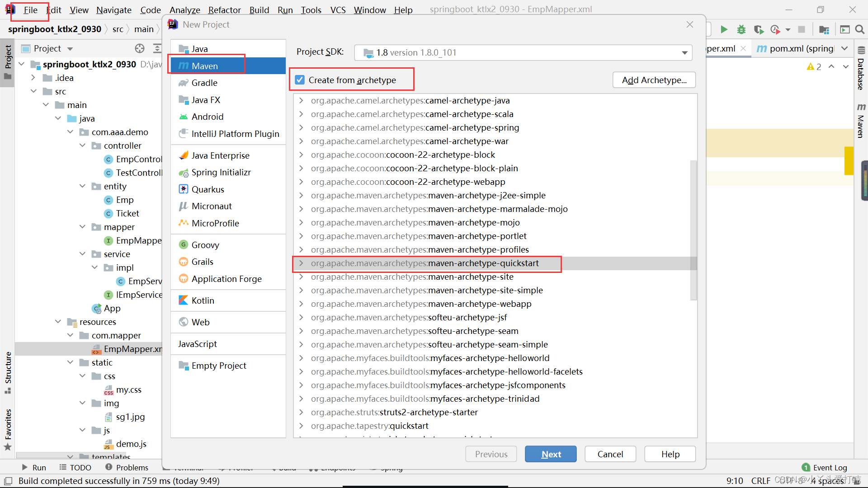Image resolution: width=868 pixels, height=488 pixels.
Task: Open Project Structure icon in toolbar
Action: click(824, 29)
